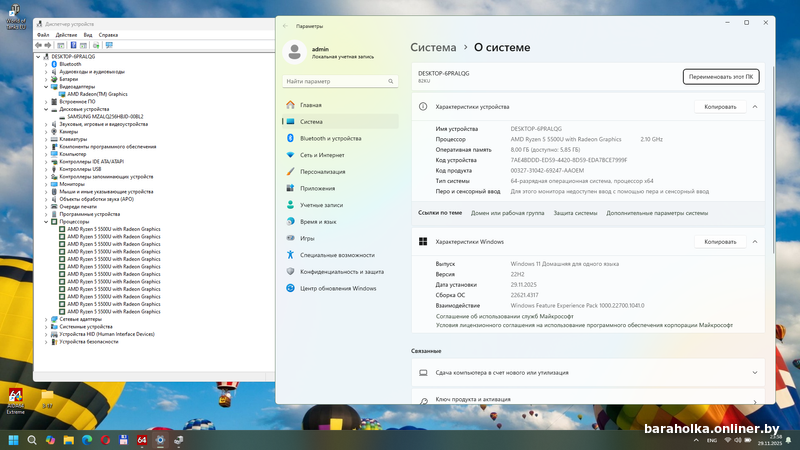Open Сеть и Интернет settings
The height and width of the screenshot is (450, 800).
pyautogui.click(x=322, y=155)
